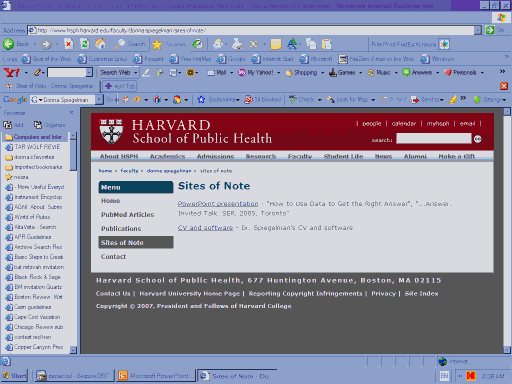Open the Computers and Internet favorites folder
This screenshot has height=384, width=512.
point(34,137)
